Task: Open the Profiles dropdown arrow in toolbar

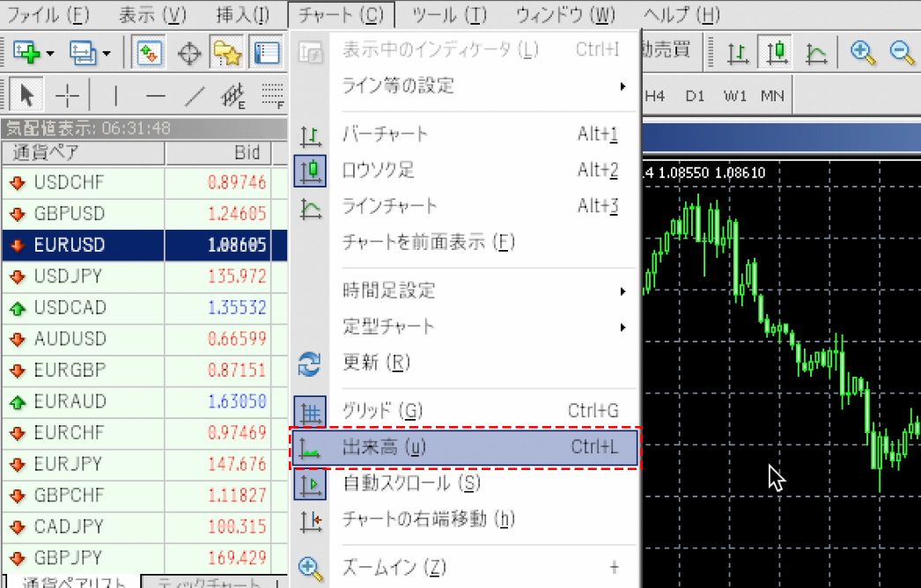Action: pos(106,54)
